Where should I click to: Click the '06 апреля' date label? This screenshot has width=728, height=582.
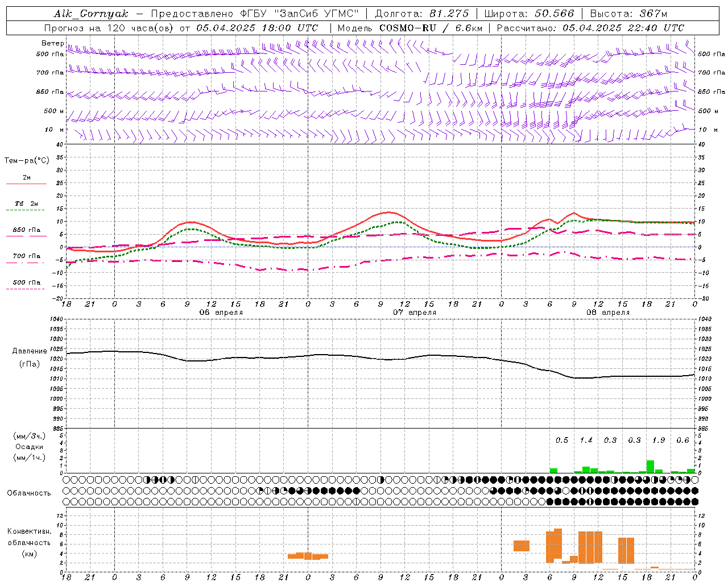pos(221,313)
